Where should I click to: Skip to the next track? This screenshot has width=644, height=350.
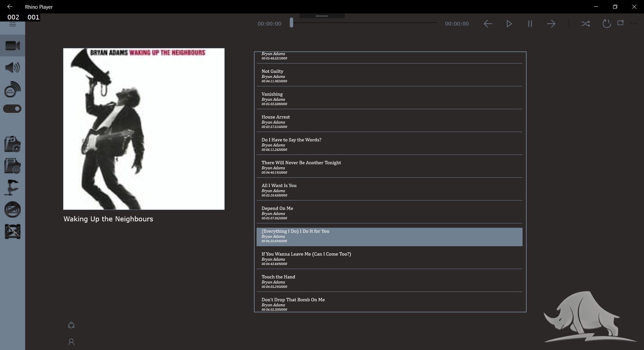(551, 24)
